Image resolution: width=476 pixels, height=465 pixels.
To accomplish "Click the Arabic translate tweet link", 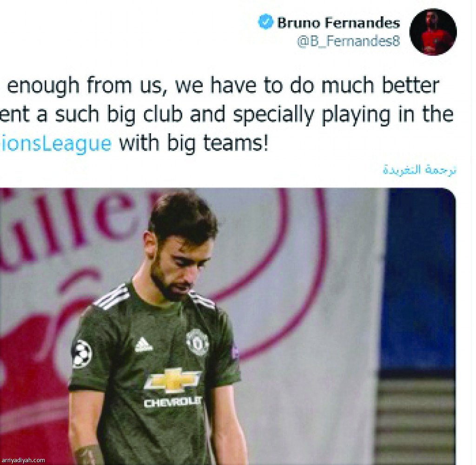I will 420,170.
